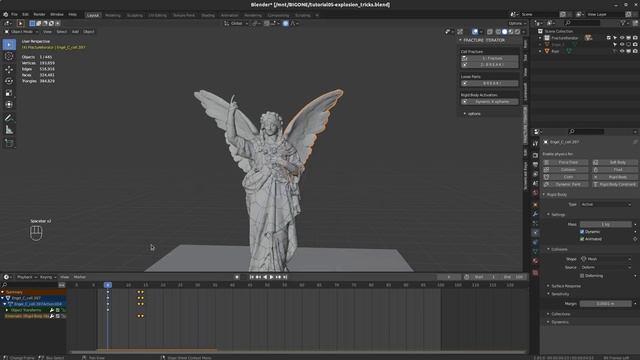The height and width of the screenshot is (360, 640).
Task: Toggle X-ray view icon
Action: click(490, 31)
